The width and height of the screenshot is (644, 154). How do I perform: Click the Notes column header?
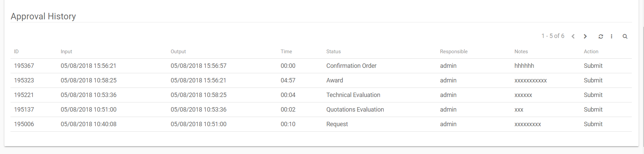point(521,52)
